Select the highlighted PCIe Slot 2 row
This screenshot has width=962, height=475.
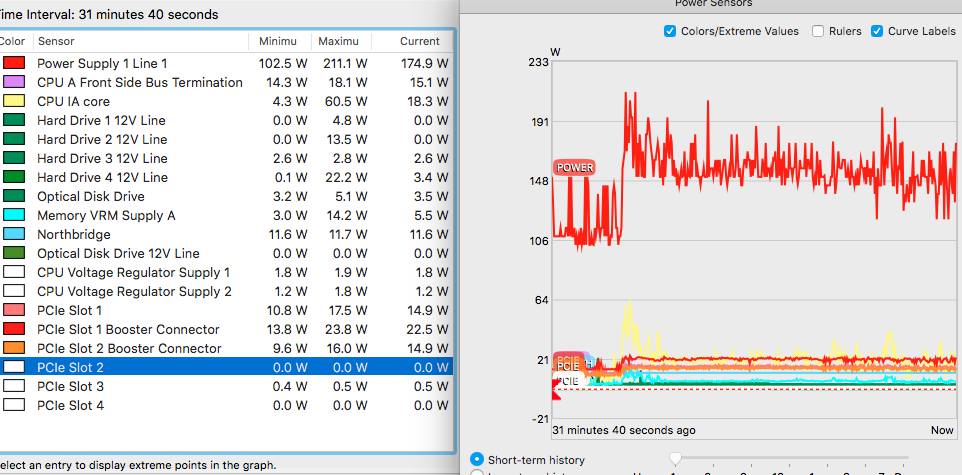click(x=226, y=367)
